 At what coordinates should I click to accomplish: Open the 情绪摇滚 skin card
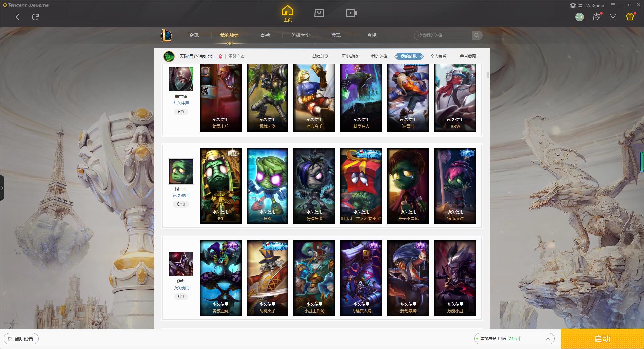coord(314,186)
